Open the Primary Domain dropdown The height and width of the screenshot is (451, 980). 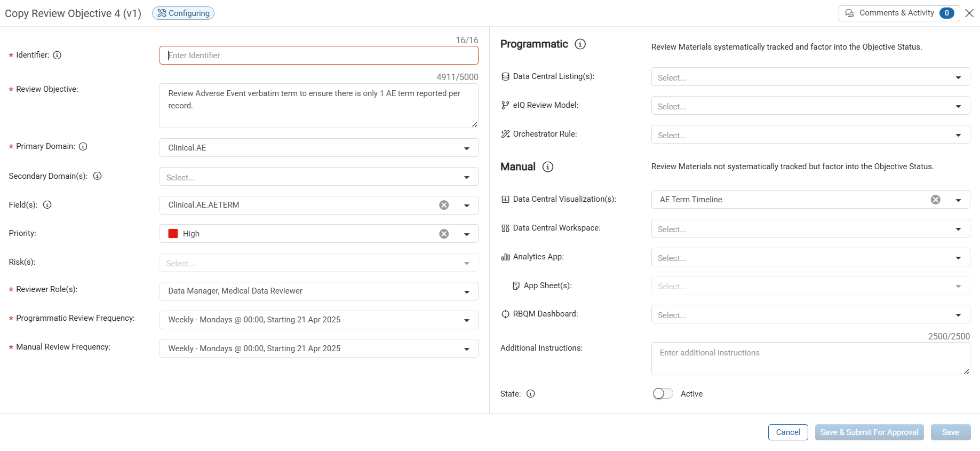[319, 148]
